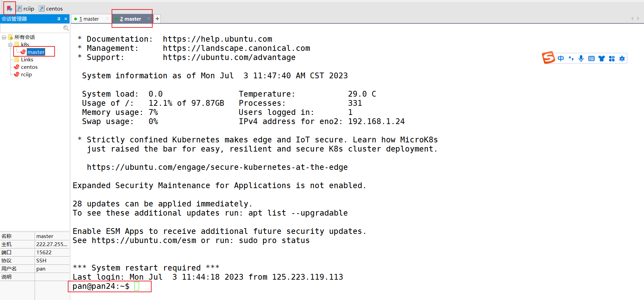Click the red flag session shortcut icon

[9, 8]
